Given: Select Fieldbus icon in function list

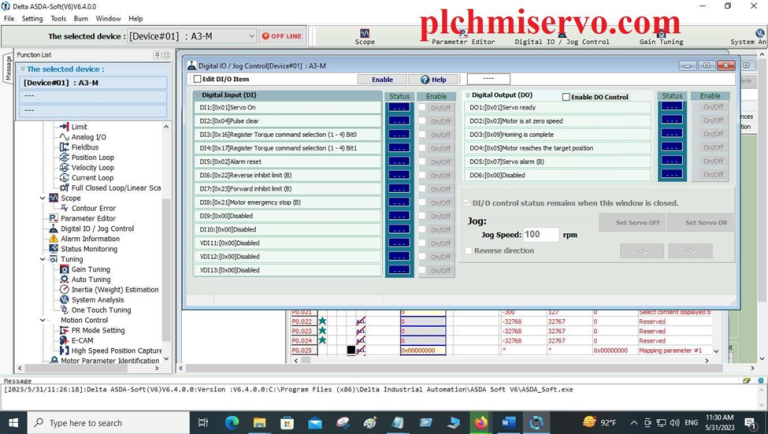Looking at the screenshot, I should pos(64,147).
